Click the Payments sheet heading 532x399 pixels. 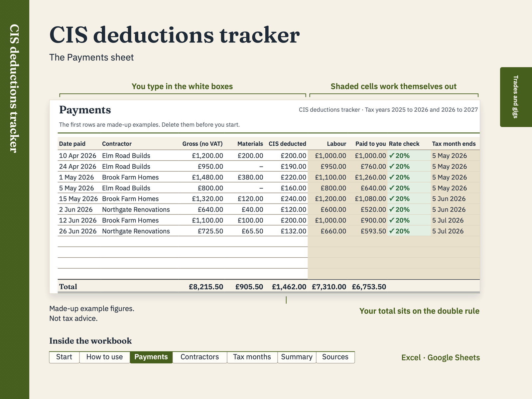[85, 110]
